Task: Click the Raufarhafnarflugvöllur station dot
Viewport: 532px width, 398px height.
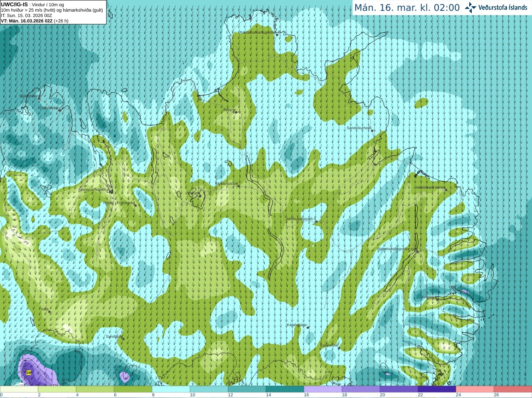Action: click(277, 35)
